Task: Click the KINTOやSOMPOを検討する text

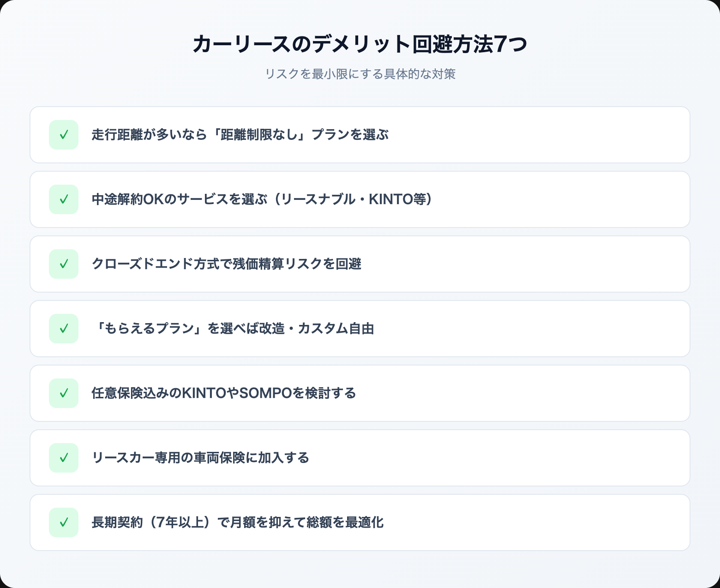Action: (268, 393)
